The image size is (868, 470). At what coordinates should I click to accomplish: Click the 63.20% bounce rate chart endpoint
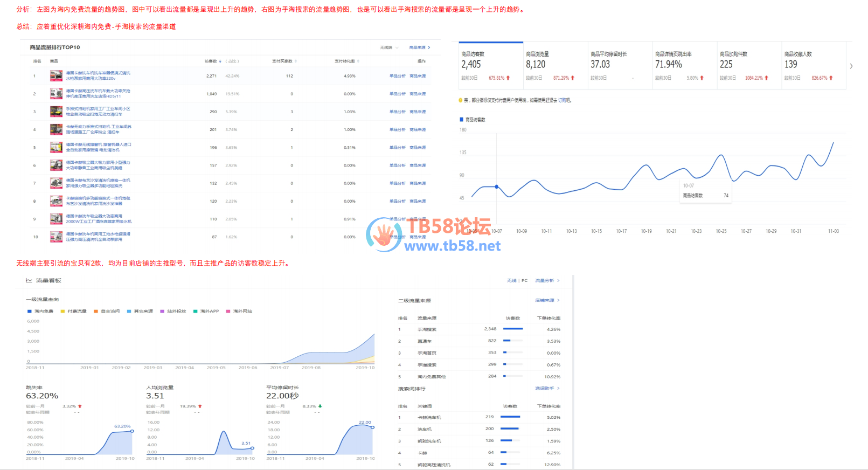[132, 431]
